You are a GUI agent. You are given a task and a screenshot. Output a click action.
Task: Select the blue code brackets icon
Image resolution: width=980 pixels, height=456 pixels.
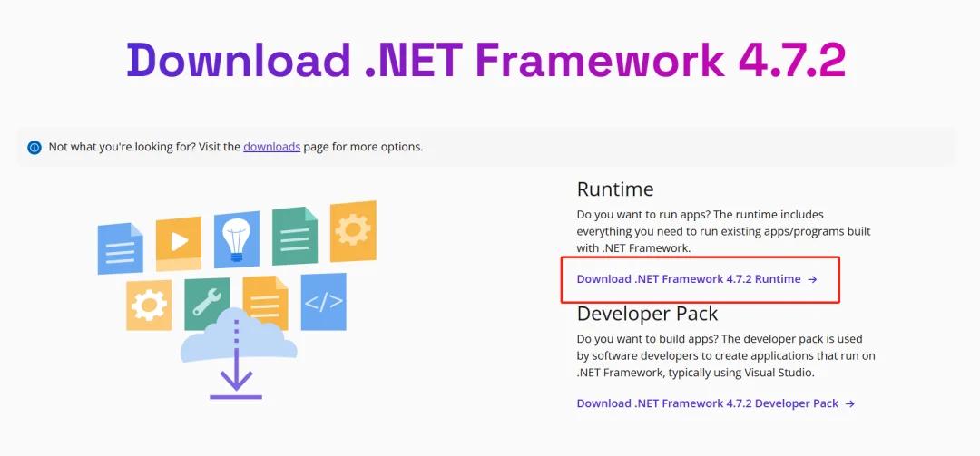[x=323, y=301]
